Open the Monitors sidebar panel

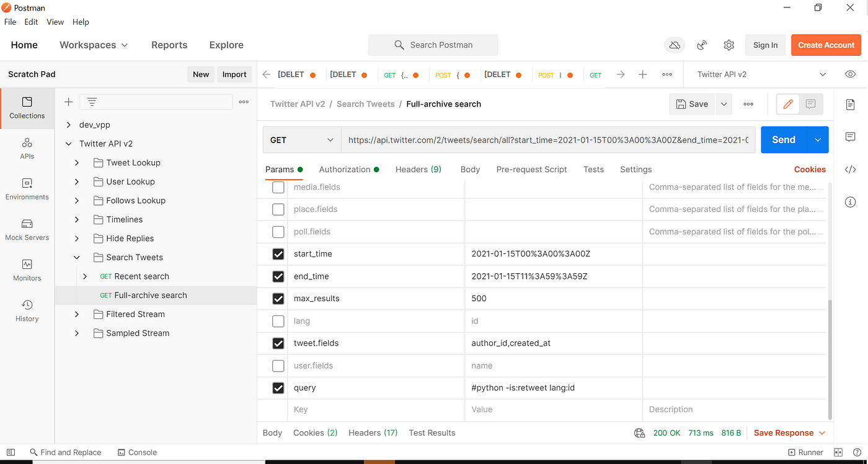coord(27,270)
